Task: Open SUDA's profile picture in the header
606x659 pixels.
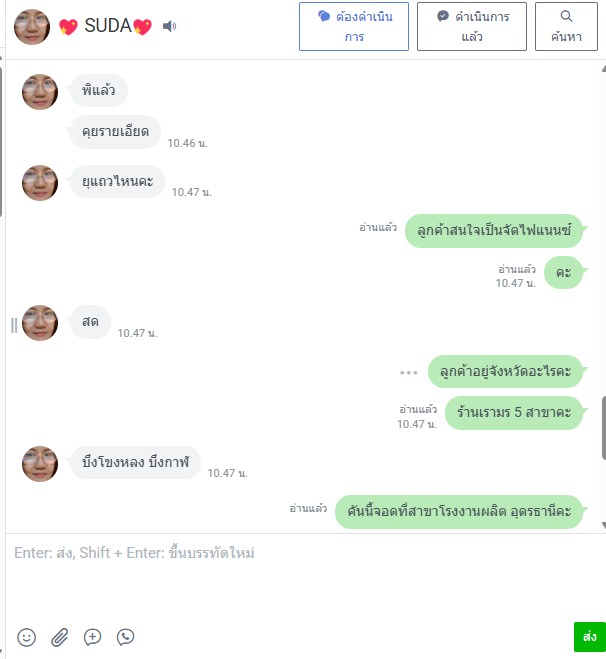Action: click(x=32, y=27)
